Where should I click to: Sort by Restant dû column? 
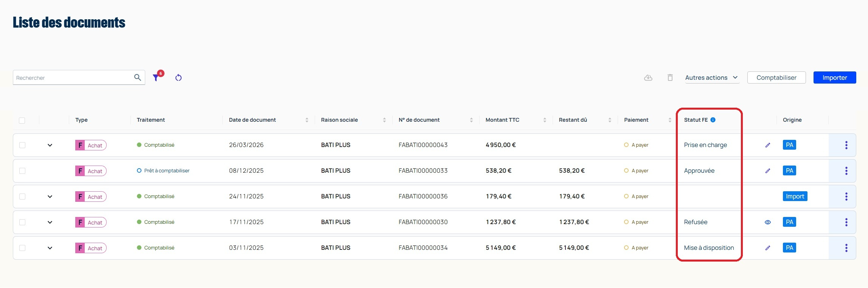point(610,120)
